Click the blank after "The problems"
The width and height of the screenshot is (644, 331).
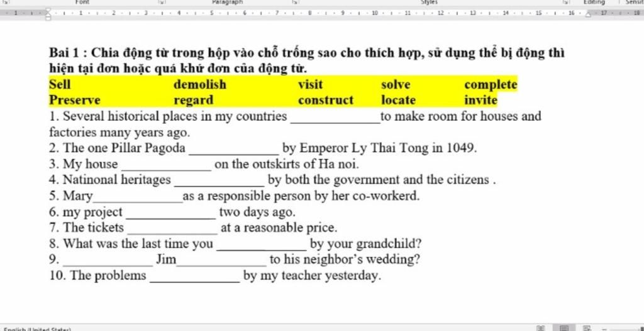pyautogui.click(x=195, y=278)
